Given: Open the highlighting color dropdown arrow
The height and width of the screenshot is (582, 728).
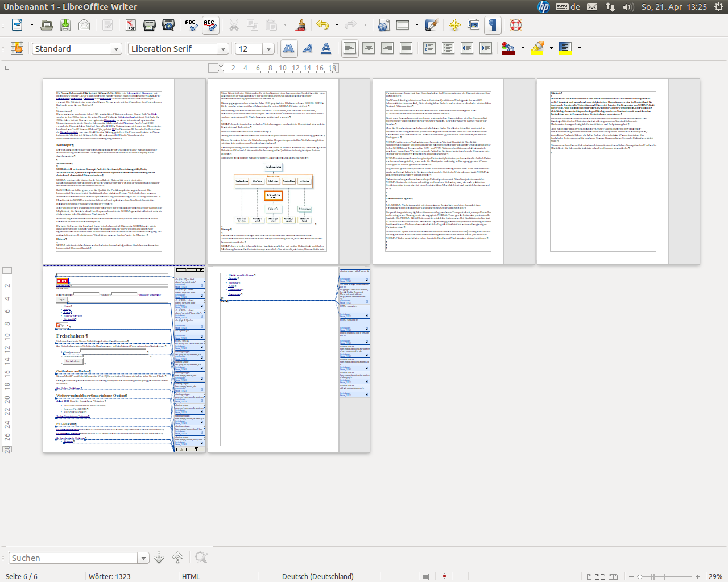Looking at the screenshot, I should coord(551,49).
